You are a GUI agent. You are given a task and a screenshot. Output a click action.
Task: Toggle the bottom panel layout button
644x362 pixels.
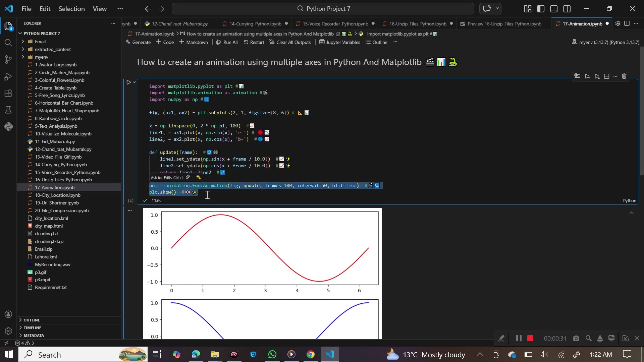click(x=554, y=9)
